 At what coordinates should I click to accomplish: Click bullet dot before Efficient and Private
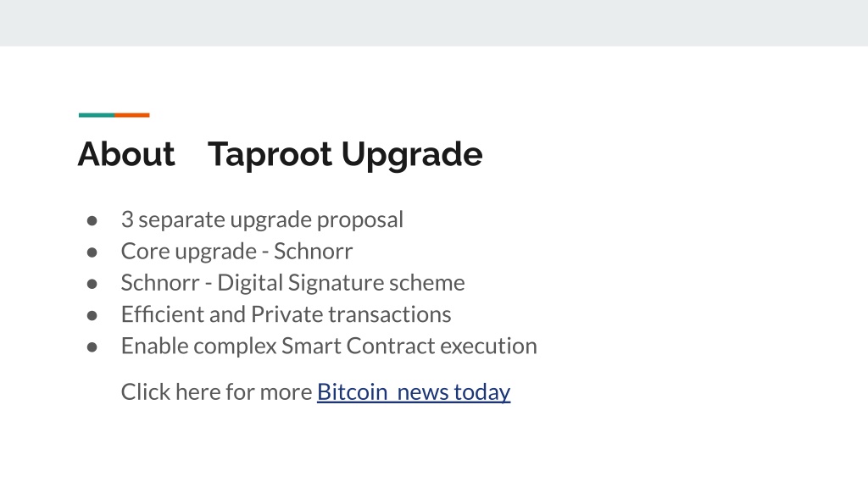pyautogui.click(x=92, y=315)
